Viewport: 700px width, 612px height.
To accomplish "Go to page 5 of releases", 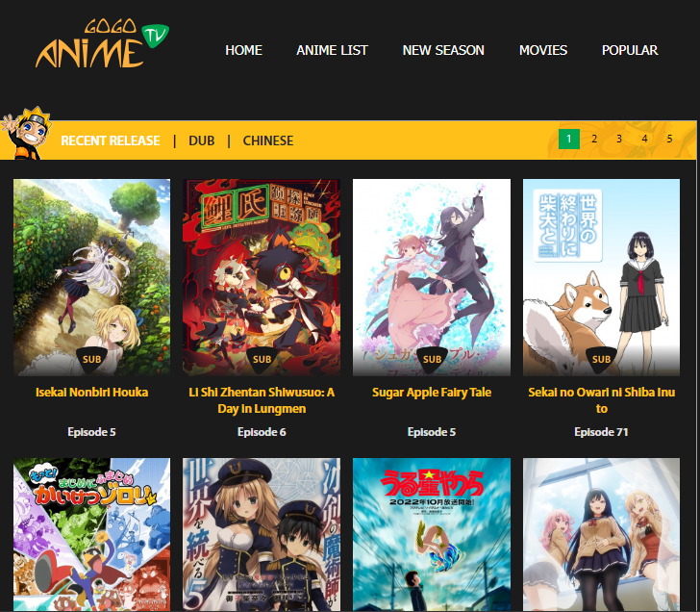I will pos(669,139).
